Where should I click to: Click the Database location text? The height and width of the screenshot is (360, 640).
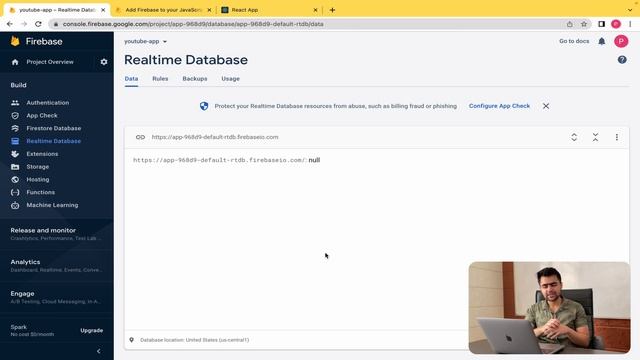(x=194, y=340)
